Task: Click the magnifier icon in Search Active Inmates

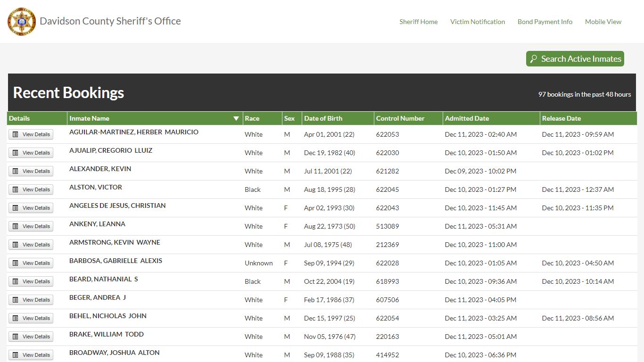Action: click(x=534, y=59)
